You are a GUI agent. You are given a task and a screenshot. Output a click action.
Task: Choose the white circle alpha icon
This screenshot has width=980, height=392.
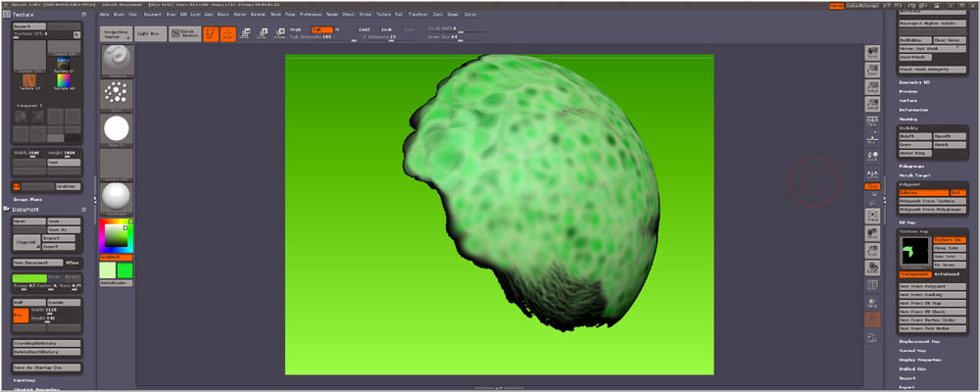pyautogui.click(x=117, y=128)
